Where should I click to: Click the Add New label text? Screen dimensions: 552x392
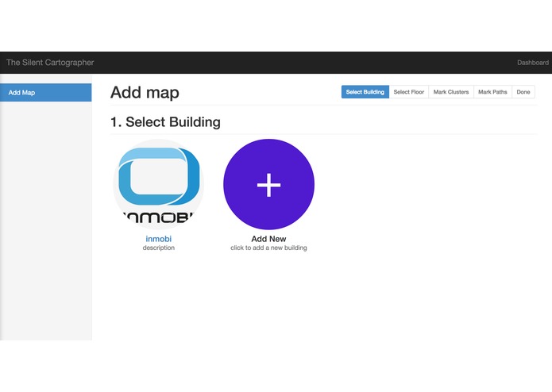coord(268,239)
